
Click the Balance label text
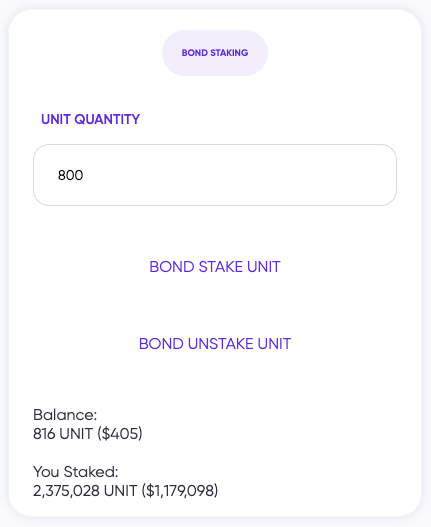(65, 415)
